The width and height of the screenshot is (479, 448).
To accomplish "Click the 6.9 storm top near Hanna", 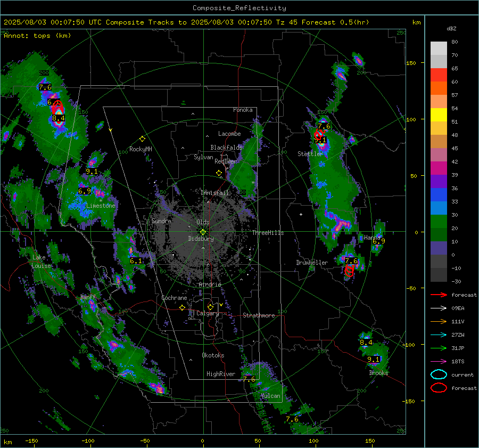I will click(x=379, y=241).
